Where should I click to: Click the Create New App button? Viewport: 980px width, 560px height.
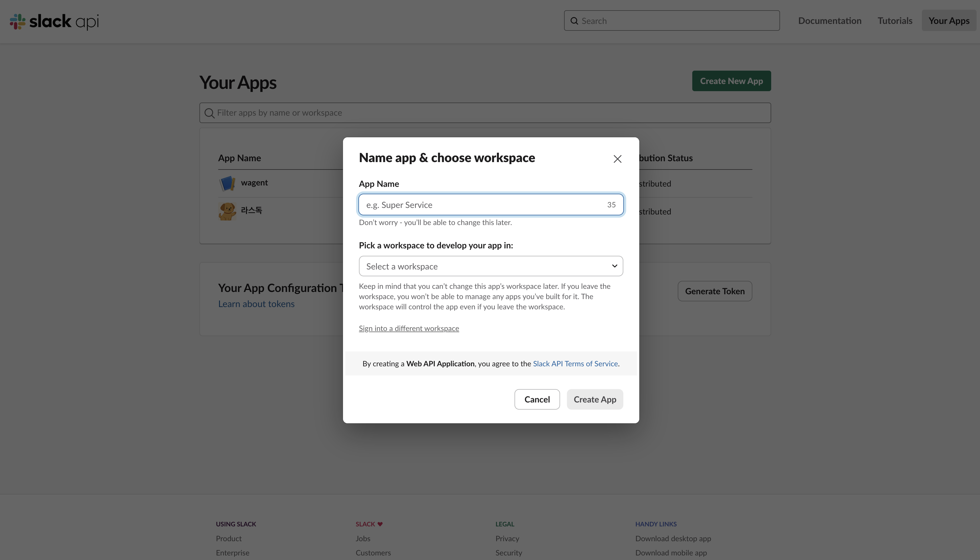[x=731, y=81]
